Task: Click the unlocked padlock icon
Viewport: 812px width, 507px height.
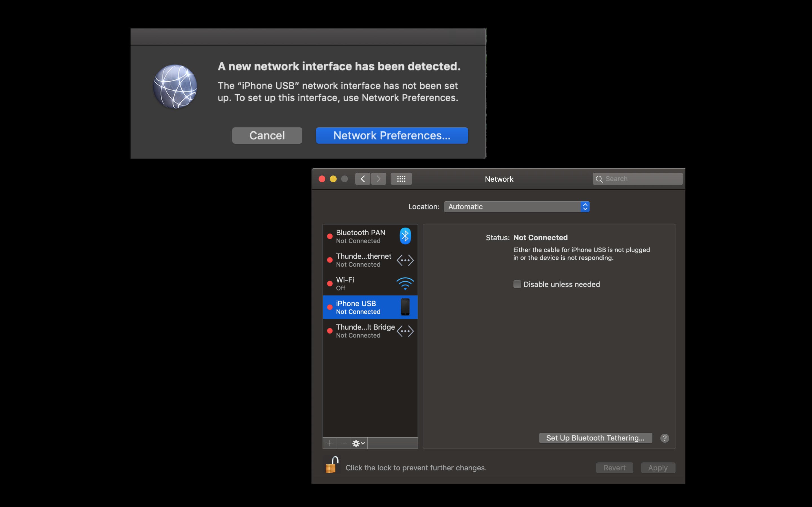Action: (x=332, y=465)
